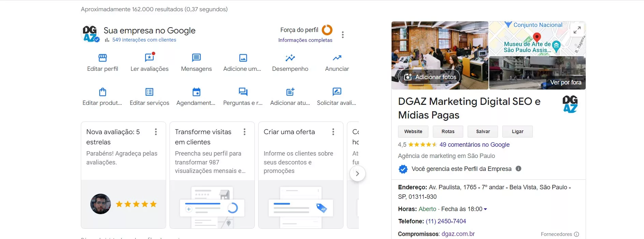Open the Transforme visitas em clientes card
The height and width of the screenshot is (239, 644).
(x=212, y=175)
